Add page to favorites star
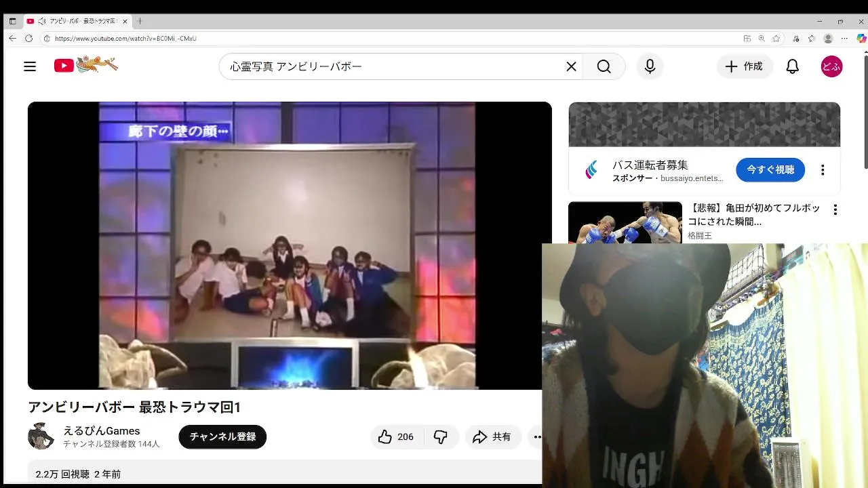Viewport: 868px width, 488px height. pyautogui.click(x=776, y=39)
